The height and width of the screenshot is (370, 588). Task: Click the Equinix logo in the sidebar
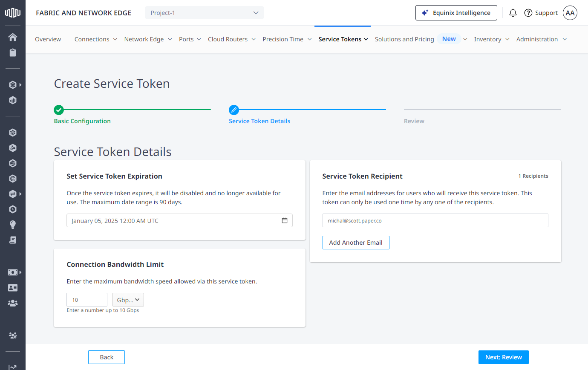[x=13, y=13]
